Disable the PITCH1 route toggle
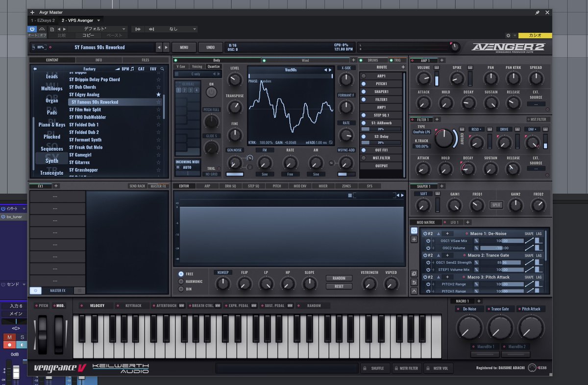Viewport: 588px width, 385px height. pos(364,84)
